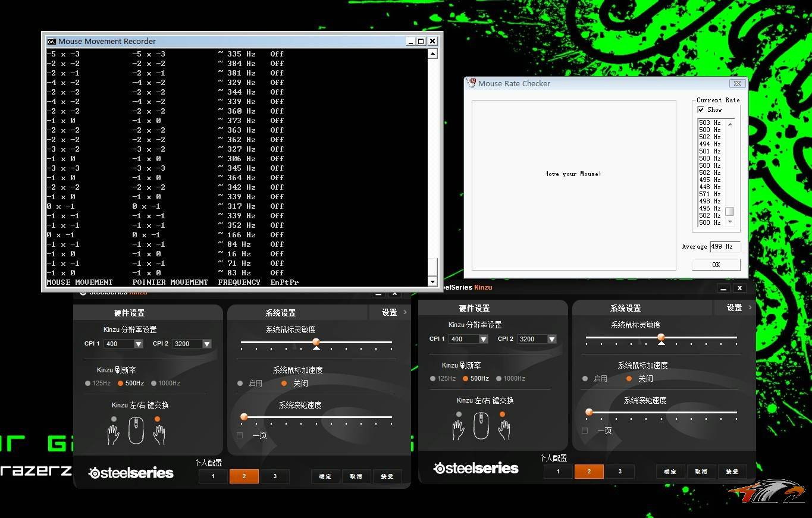Open CPI 1 dropdown in left SteelSeries window
The width and height of the screenshot is (812, 518).
pyautogui.click(x=139, y=344)
